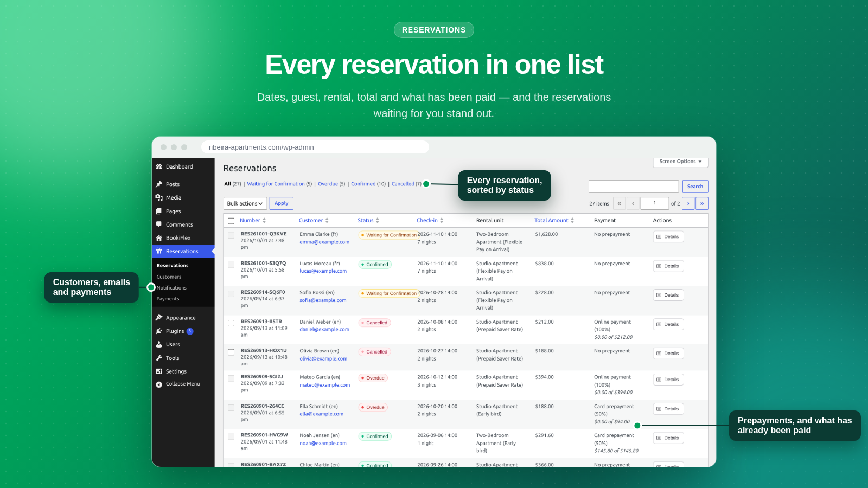Click the Search button
The width and height of the screenshot is (868, 488).
click(695, 187)
